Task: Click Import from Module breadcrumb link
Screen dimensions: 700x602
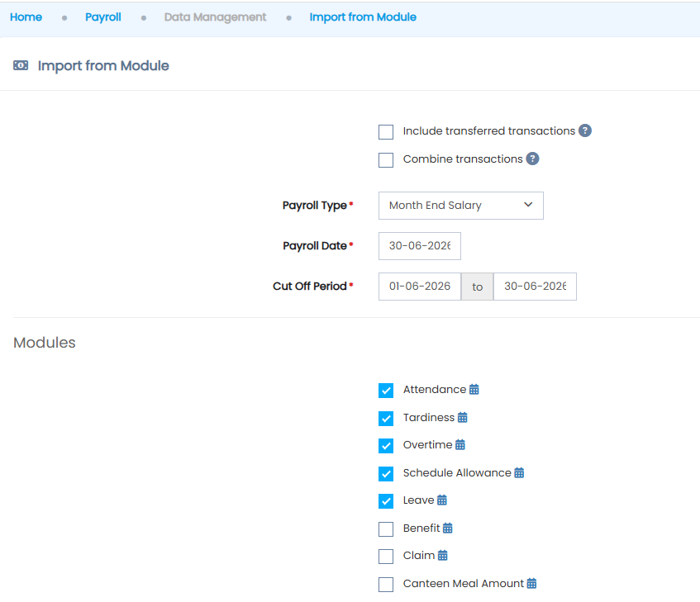Action: point(363,17)
